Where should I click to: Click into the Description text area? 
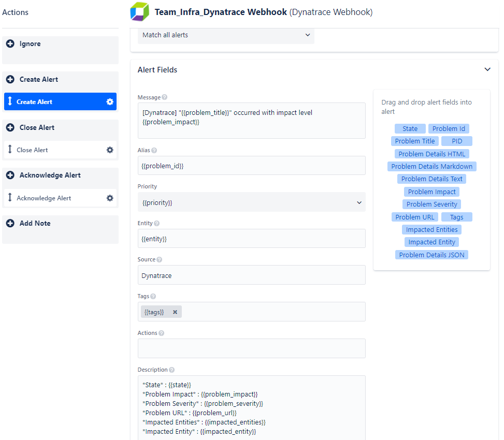pyautogui.click(x=252, y=408)
